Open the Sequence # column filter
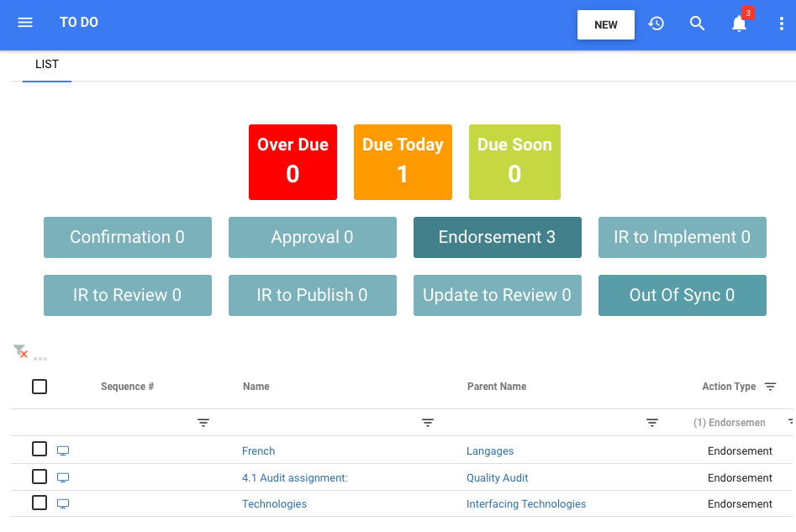The height and width of the screenshot is (532, 796). pyautogui.click(x=203, y=423)
